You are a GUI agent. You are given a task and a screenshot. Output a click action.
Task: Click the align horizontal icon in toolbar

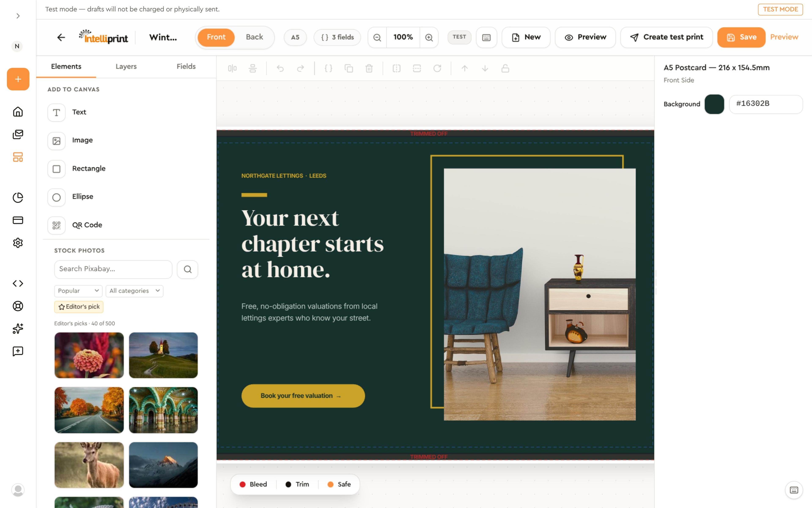pyautogui.click(x=232, y=69)
